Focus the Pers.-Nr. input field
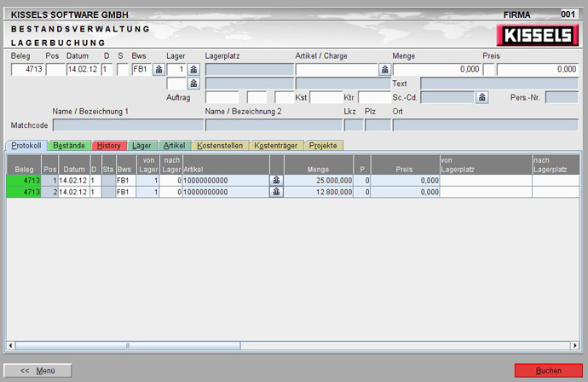 pos(562,97)
